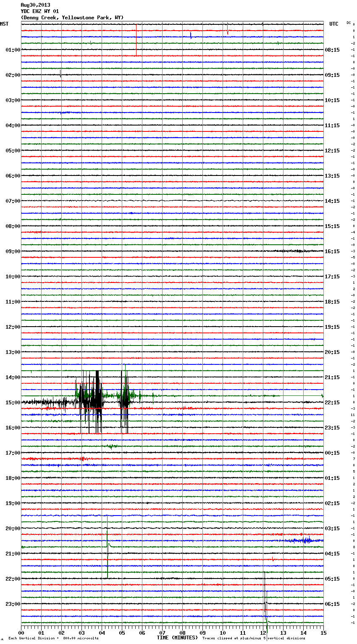
Task: Select the YDC EHZ WY 01 station code
Action: (39, 11)
